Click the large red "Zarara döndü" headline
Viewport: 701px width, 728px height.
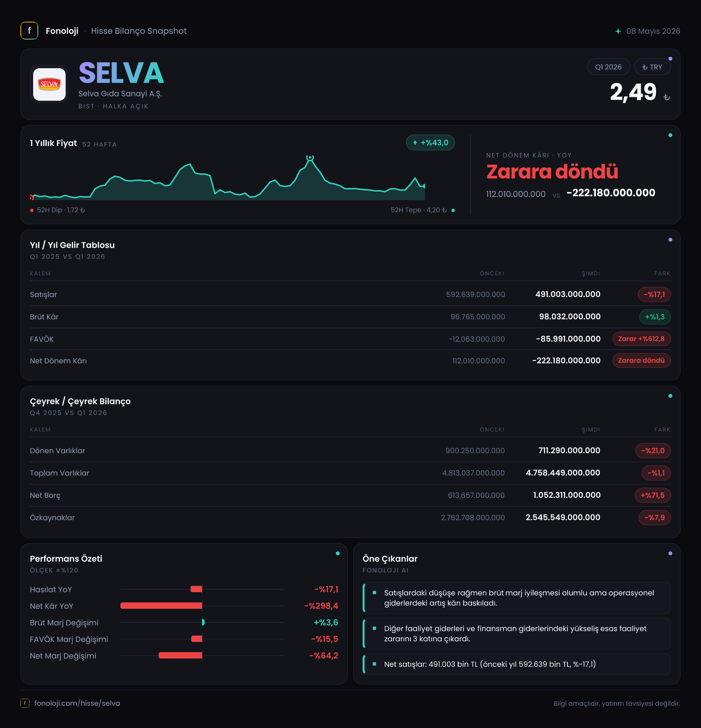click(552, 171)
